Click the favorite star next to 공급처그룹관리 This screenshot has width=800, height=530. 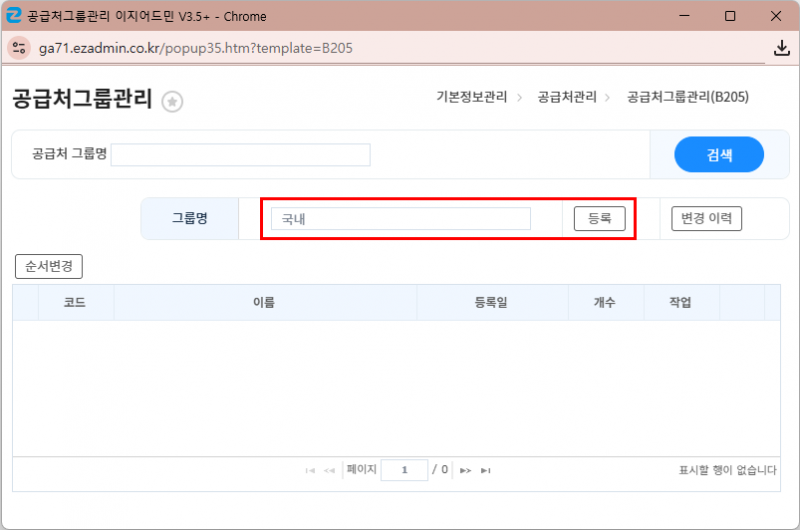pos(172,101)
